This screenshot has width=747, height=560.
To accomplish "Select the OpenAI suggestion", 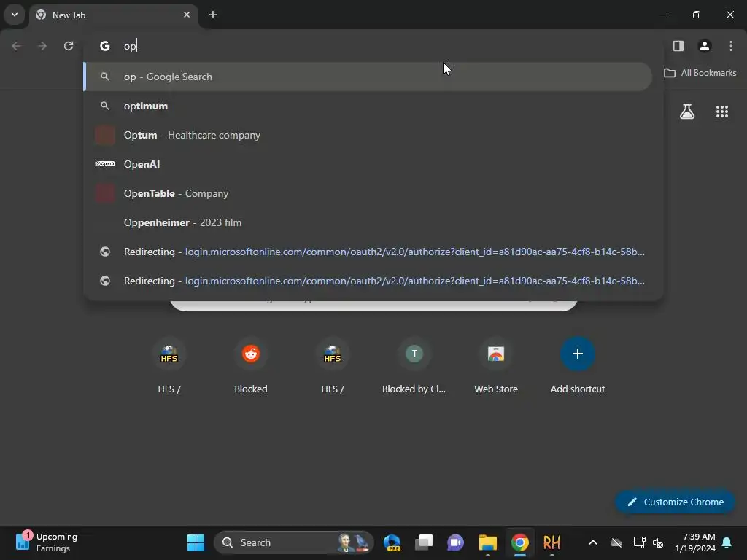I will pyautogui.click(x=368, y=164).
